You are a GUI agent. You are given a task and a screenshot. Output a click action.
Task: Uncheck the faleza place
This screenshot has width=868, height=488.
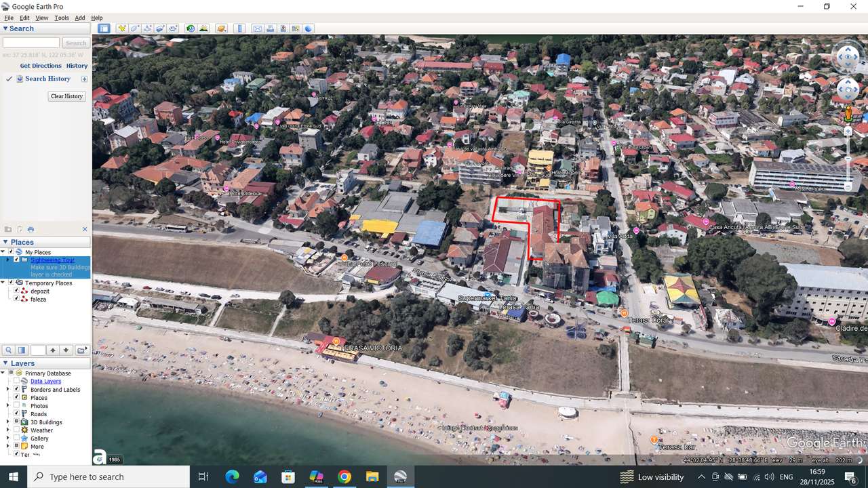coord(16,298)
